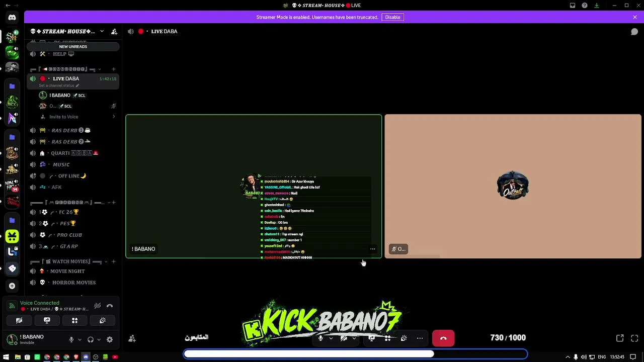Disable Streamer Mode
644x362 pixels.
click(x=392, y=17)
